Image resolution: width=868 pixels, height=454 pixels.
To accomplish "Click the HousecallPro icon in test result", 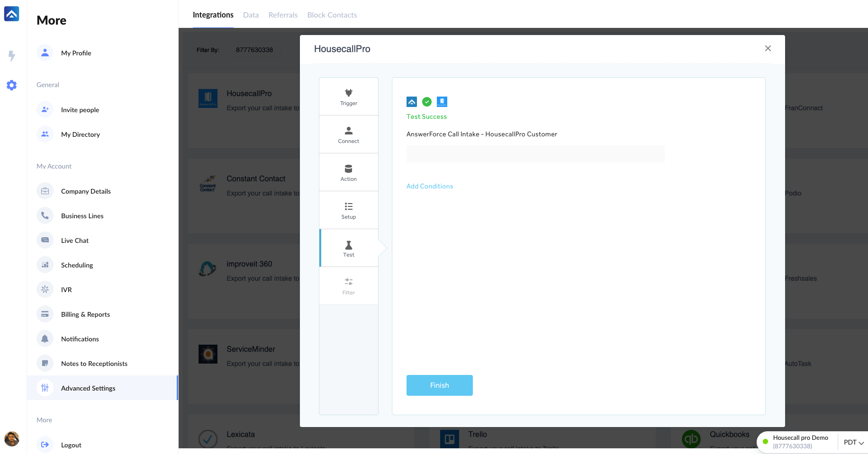I will tap(442, 102).
